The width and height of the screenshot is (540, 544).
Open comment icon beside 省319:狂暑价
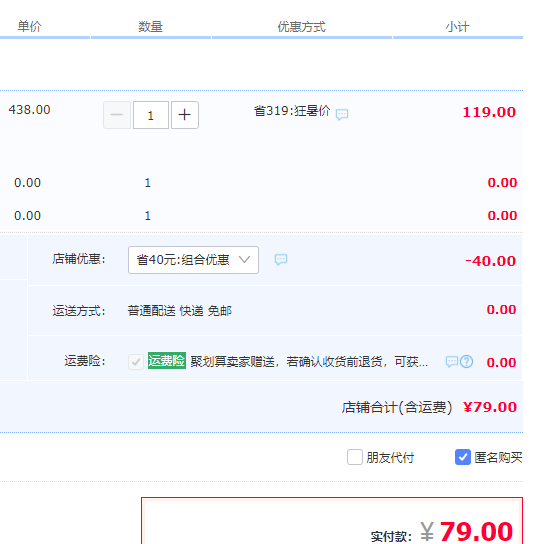point(342,114)
